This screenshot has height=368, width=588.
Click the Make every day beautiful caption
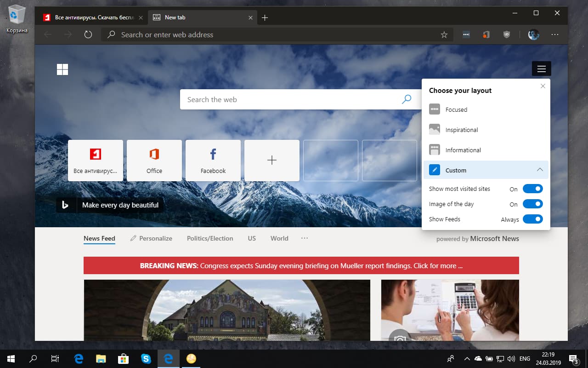click(120, 205)
